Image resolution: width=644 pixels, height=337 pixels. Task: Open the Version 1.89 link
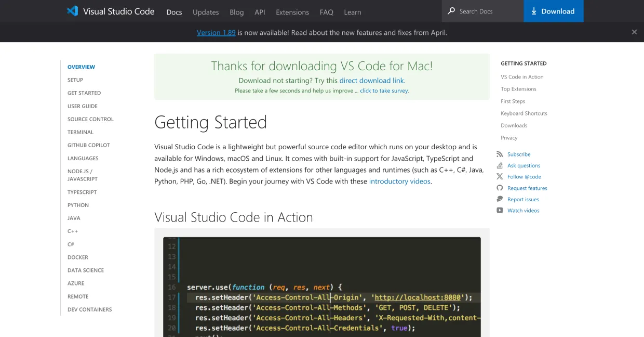[216, 32]
